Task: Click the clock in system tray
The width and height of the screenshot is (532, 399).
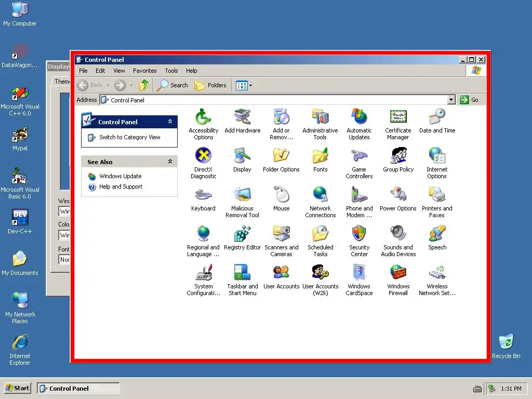Action: pyautogui.click(x=511, y=389)
